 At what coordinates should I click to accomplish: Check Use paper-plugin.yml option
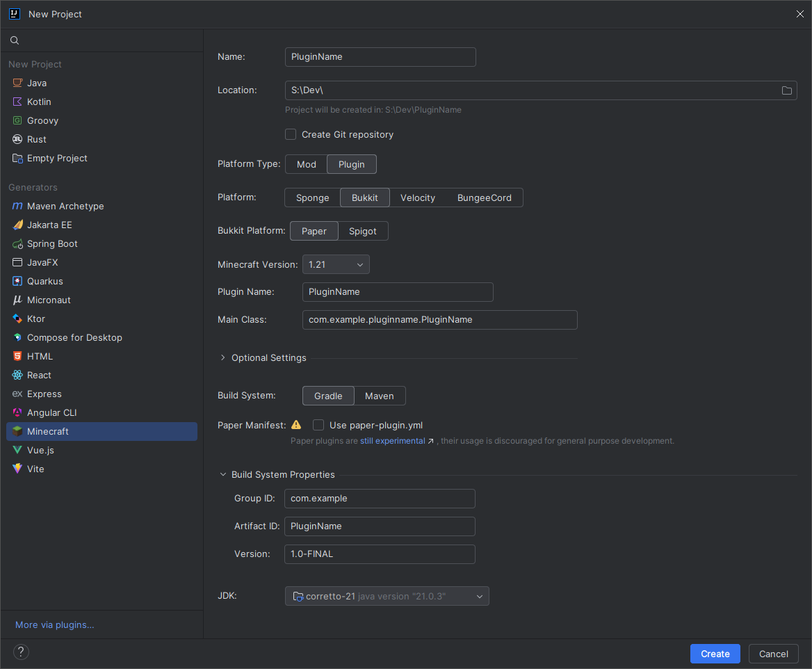pos(318,425)
